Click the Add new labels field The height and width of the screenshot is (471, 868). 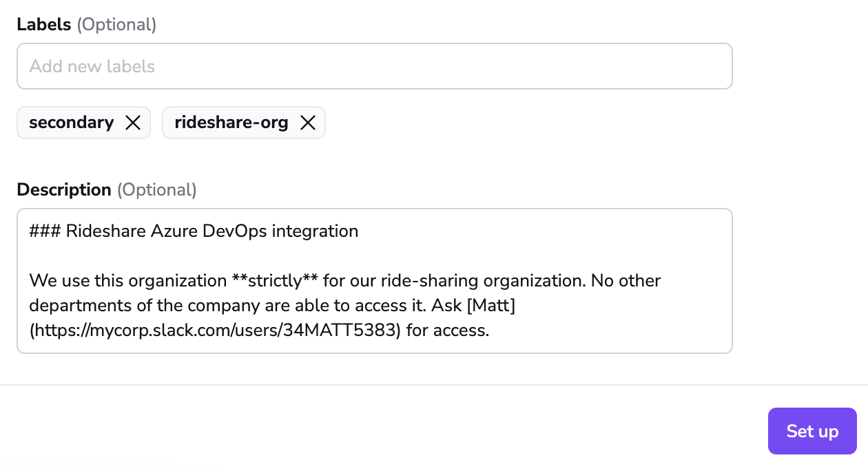click(x=374, y=66)
